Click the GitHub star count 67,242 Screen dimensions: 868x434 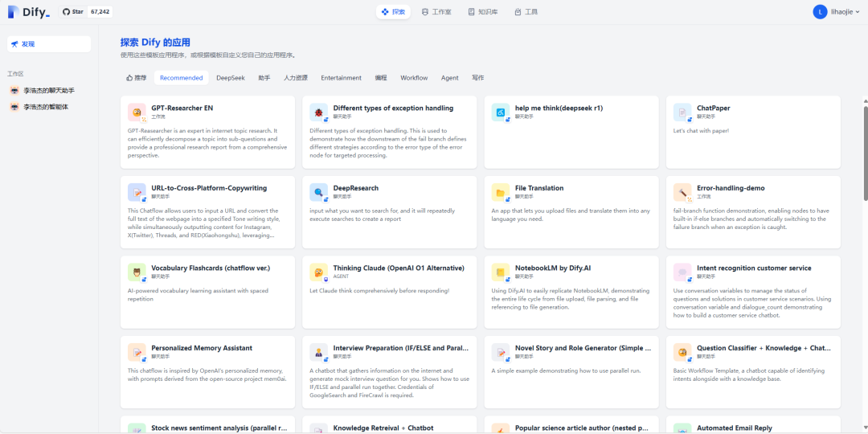click(100, 11)
